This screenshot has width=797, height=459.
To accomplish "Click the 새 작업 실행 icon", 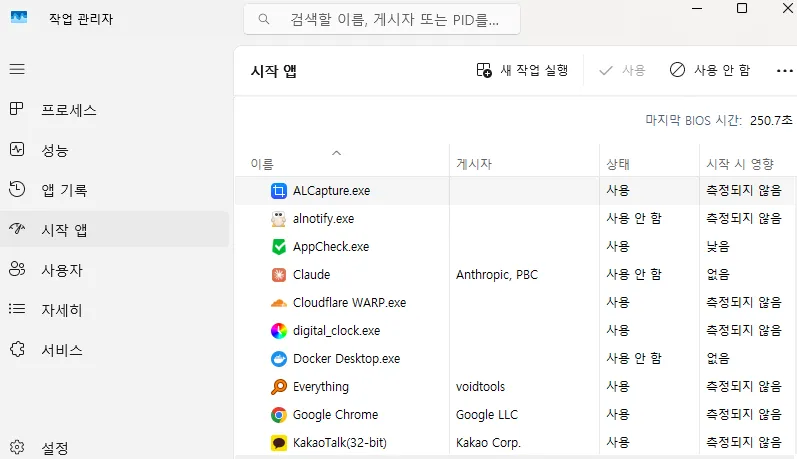I will point(484,70).
